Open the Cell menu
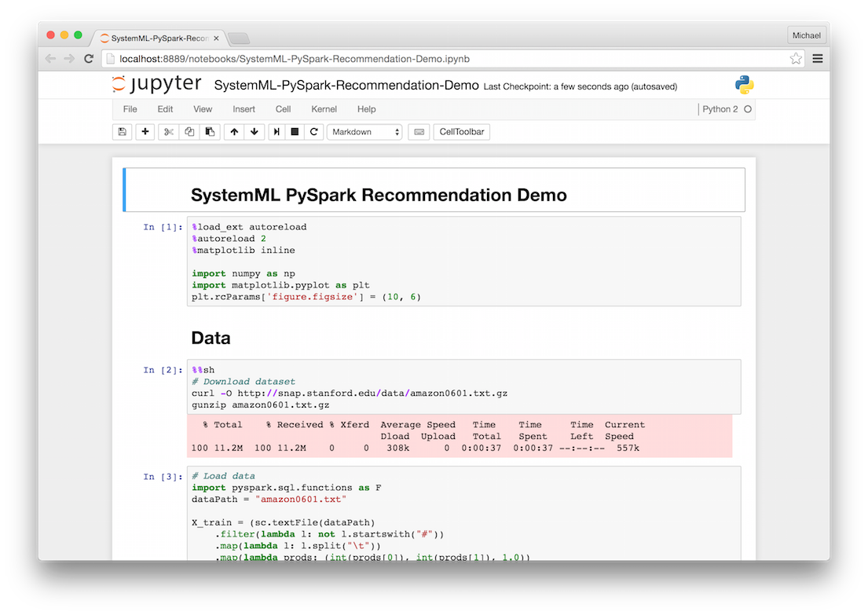The width and height of the screenshot is (868, 615). 283,109
